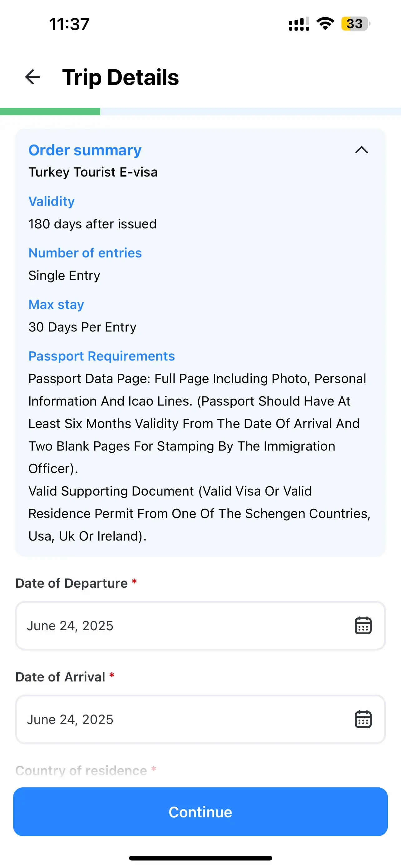401x868 pixels.
Task: Tap the green progress bar segment
Action: [x=50, y=112]
